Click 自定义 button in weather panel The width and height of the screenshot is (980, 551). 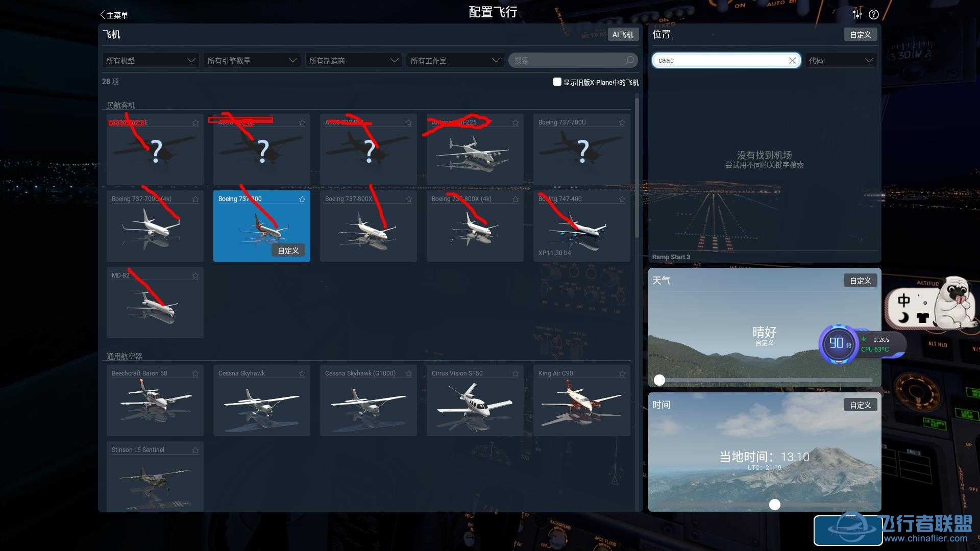point(860,280)
